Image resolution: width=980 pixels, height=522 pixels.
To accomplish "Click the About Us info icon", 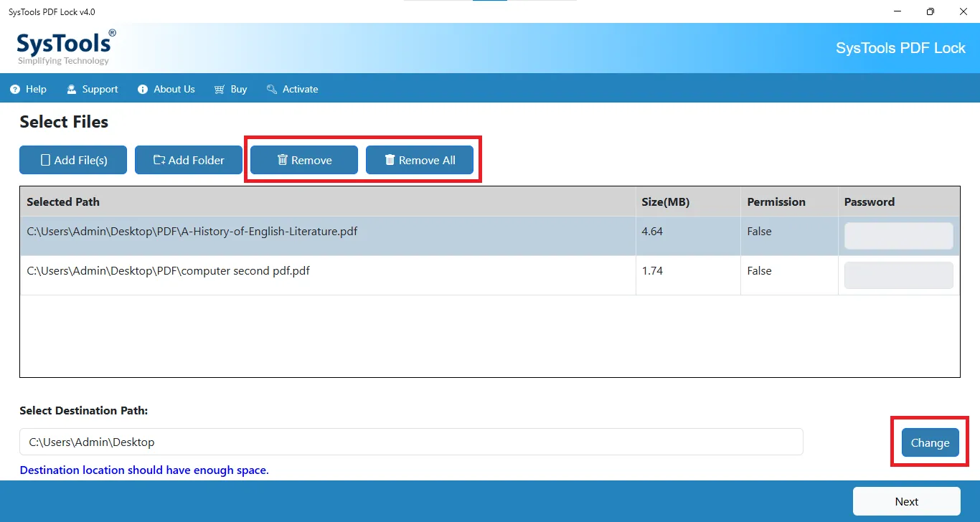I will 142,90.
